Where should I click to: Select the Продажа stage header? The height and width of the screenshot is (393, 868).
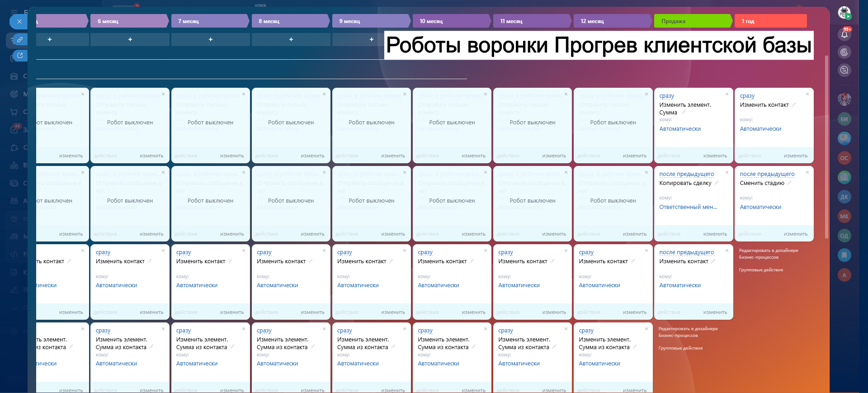coord(692,21)
